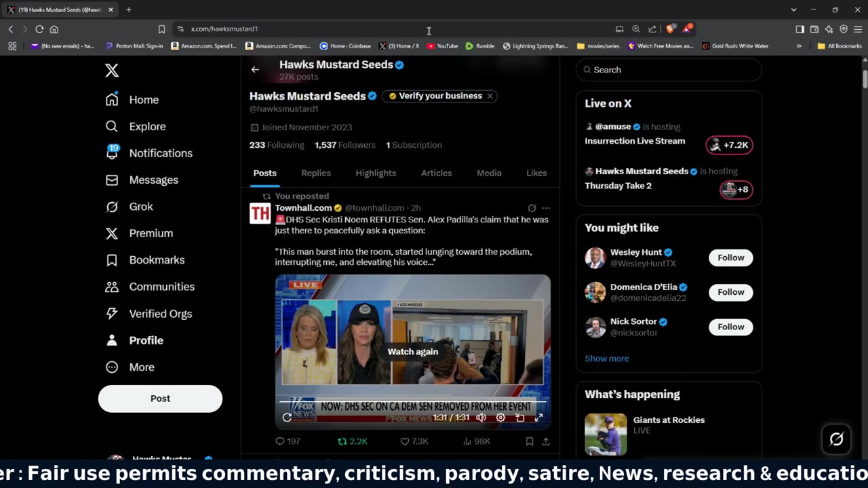Viewport: 868px width, 488px height.
Task: Follow Domenica D'Elia
Action: click(731, 292)
